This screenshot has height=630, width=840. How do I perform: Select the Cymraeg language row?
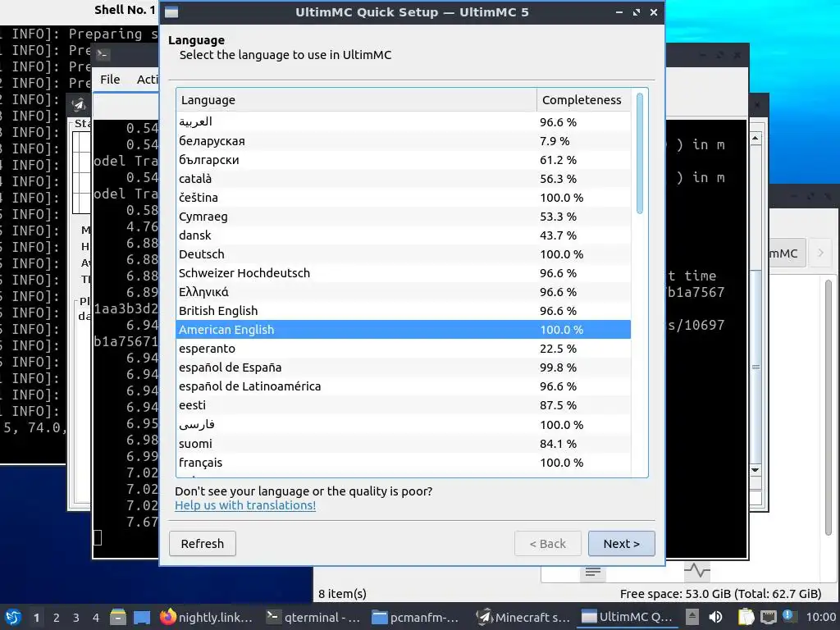[404, 217]
